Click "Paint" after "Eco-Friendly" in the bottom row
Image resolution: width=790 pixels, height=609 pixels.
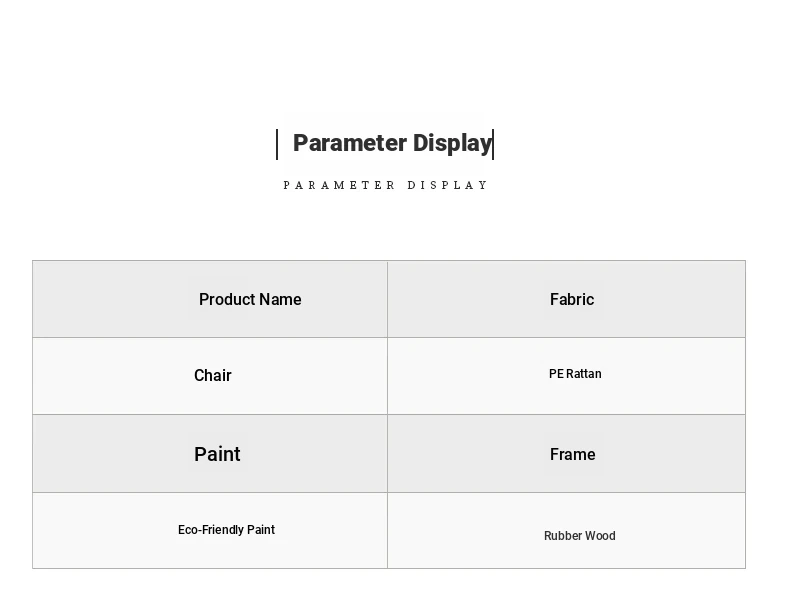point(261,530)
